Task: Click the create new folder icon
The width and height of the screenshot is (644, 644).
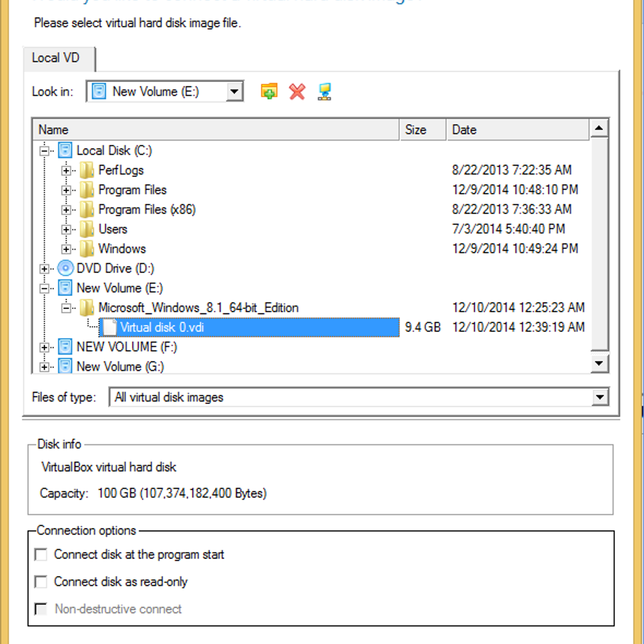Action: coord(269,91)
